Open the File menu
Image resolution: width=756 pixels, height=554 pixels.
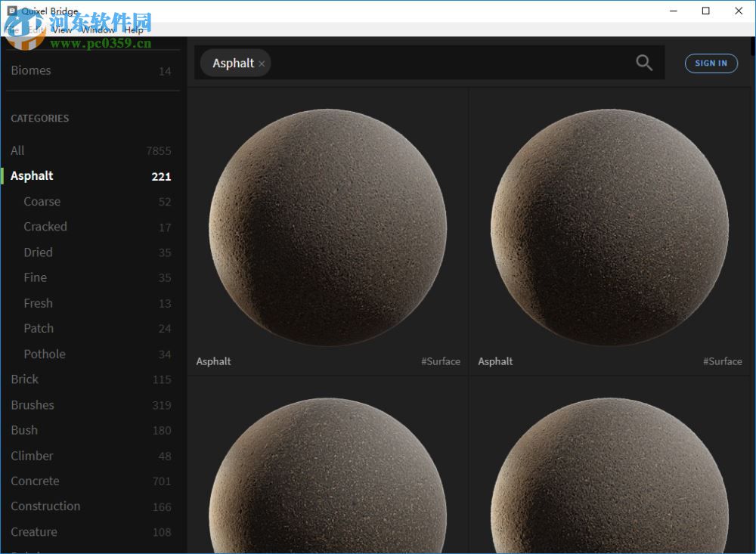click(11, 30)
